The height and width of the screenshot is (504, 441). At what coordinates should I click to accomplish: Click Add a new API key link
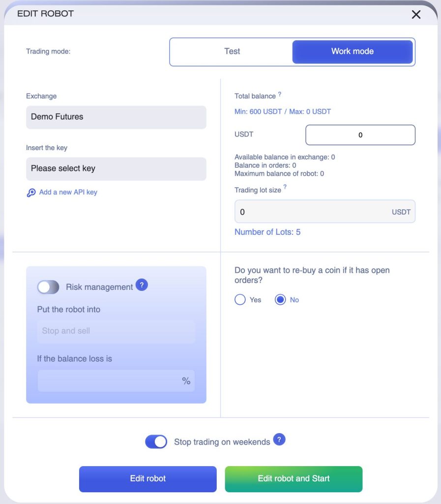pyautogui.click(x=68, y=192)
